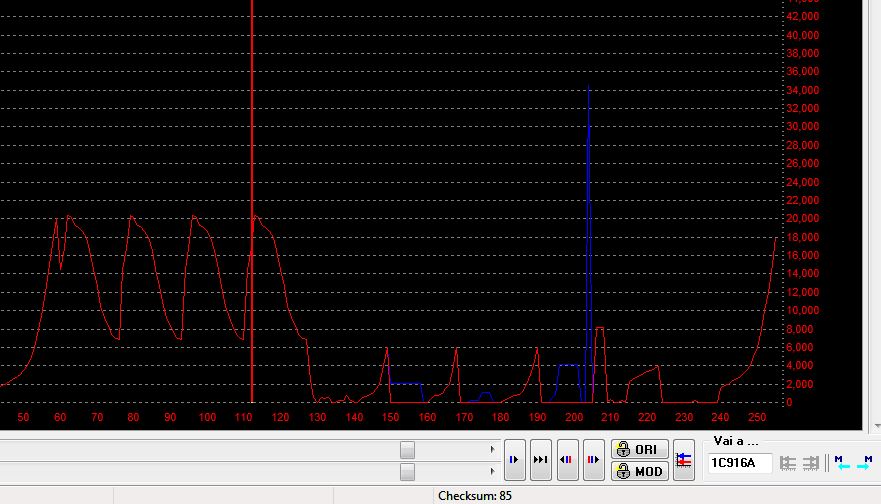This screenshot has width=881, height=504.
Task: Click the red-blue graph alignment icon
Action: [x=684, y=460]
